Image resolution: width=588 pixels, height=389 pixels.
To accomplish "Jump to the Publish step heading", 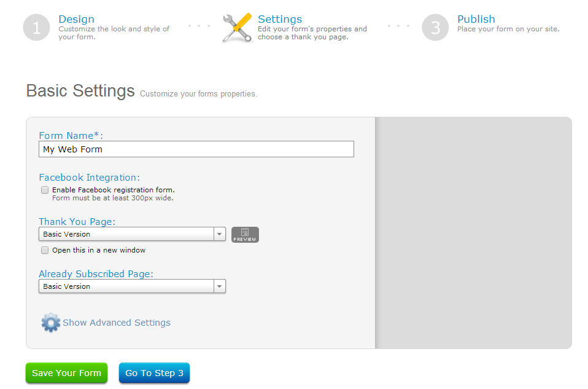I will pos(476,19).
